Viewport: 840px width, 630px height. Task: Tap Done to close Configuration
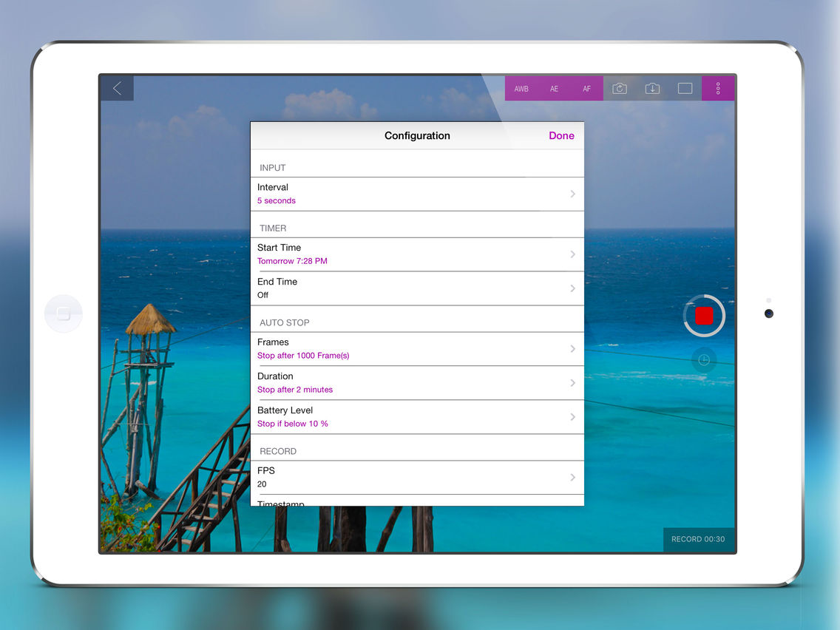(x=561, y=135)
